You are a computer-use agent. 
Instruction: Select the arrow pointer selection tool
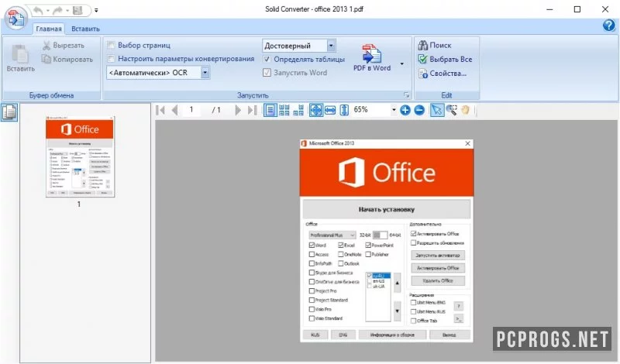point(437,110)
